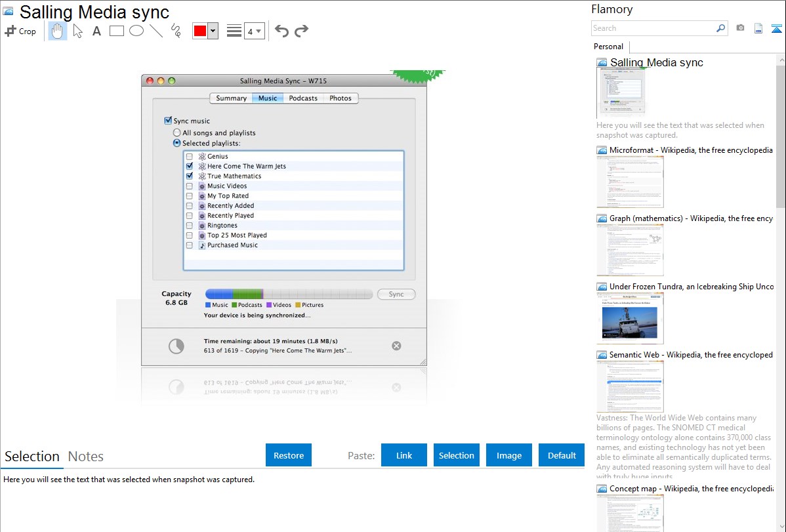The height and width of the screenshot is (532, 786).
Task: Open the Summary tab in Salling window
Action: pos(231,98)
